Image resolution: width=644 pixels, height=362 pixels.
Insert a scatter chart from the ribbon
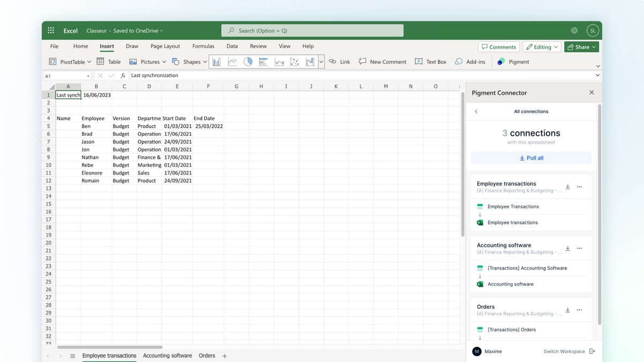[295, 62]
